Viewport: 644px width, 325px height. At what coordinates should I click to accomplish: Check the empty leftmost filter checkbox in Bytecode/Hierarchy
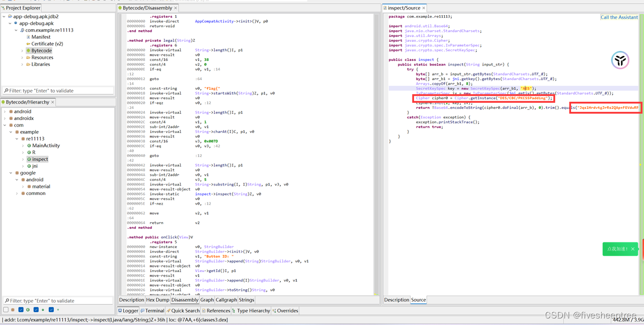[x=5, y=309]
